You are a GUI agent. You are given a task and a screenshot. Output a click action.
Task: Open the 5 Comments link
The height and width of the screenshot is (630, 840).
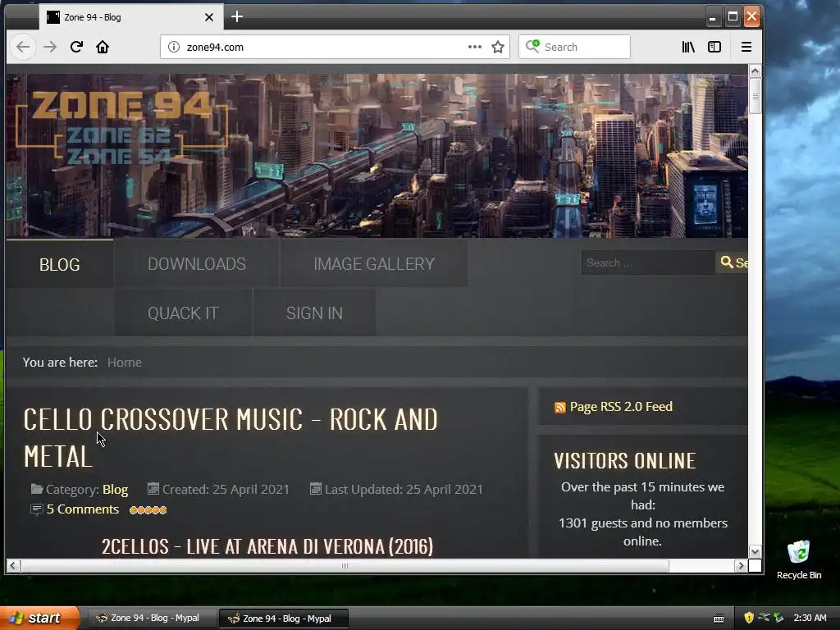click(83, 509)
